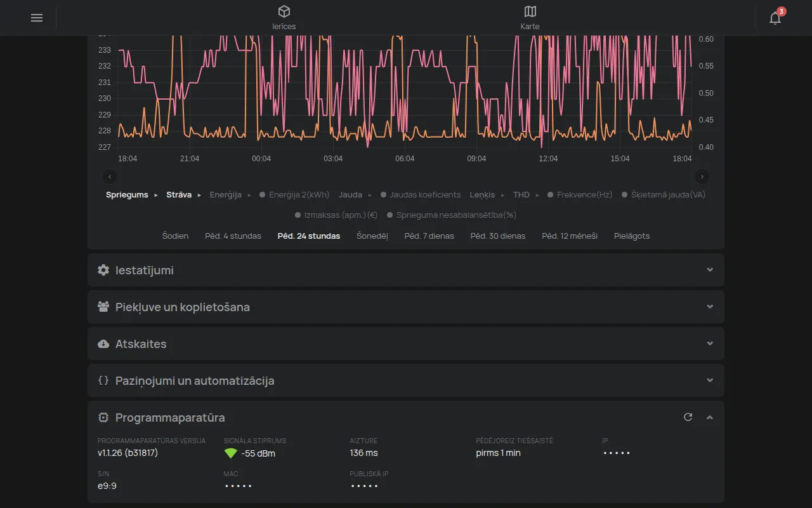This screenshot has width=812, height=508.
Task: Refresh the Programmaparatūra firmware info
Action: (688, 417)
